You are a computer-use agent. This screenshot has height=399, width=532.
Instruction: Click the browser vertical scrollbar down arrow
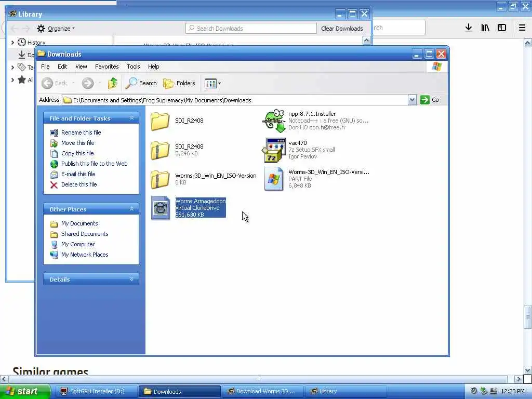pos(528,369)
